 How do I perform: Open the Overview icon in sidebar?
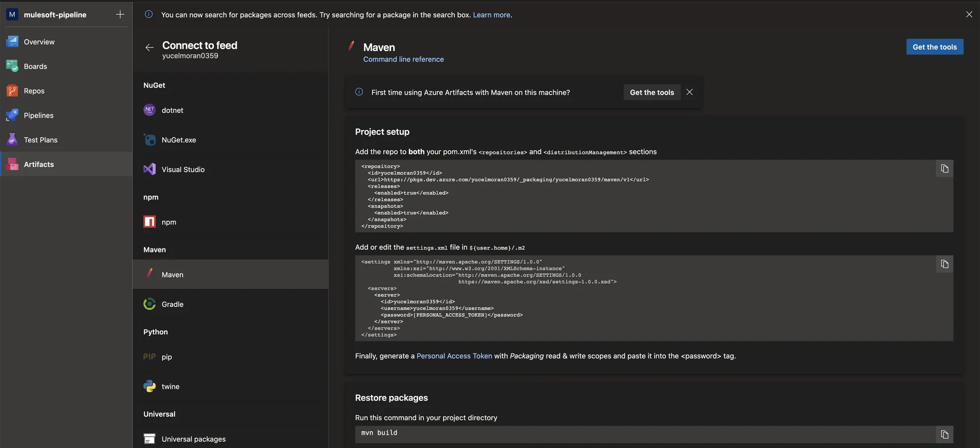tap(12, 42)
